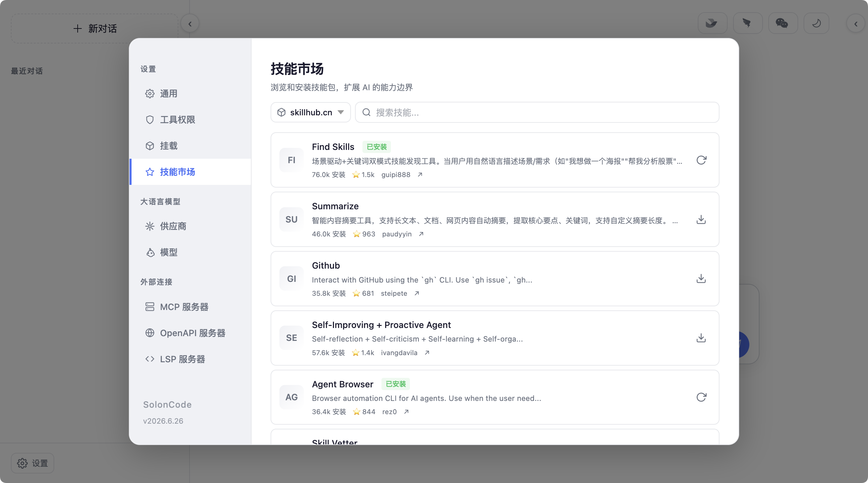Click the 35.8k 安装 count
868x483 pixels.
pos(329,293)
